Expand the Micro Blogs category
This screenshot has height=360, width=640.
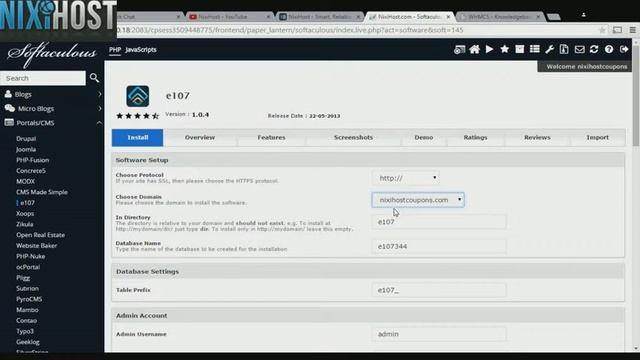coord(100,109)
